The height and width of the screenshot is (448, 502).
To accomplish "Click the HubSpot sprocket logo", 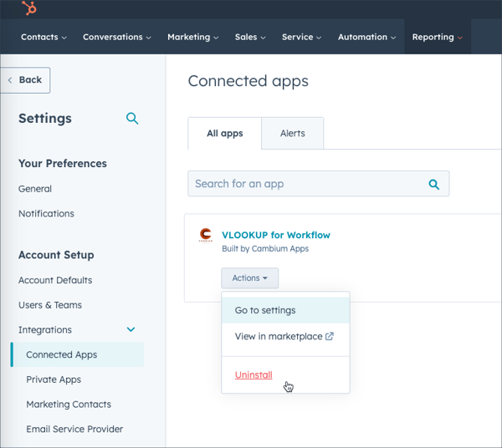I will coord(29,8).
